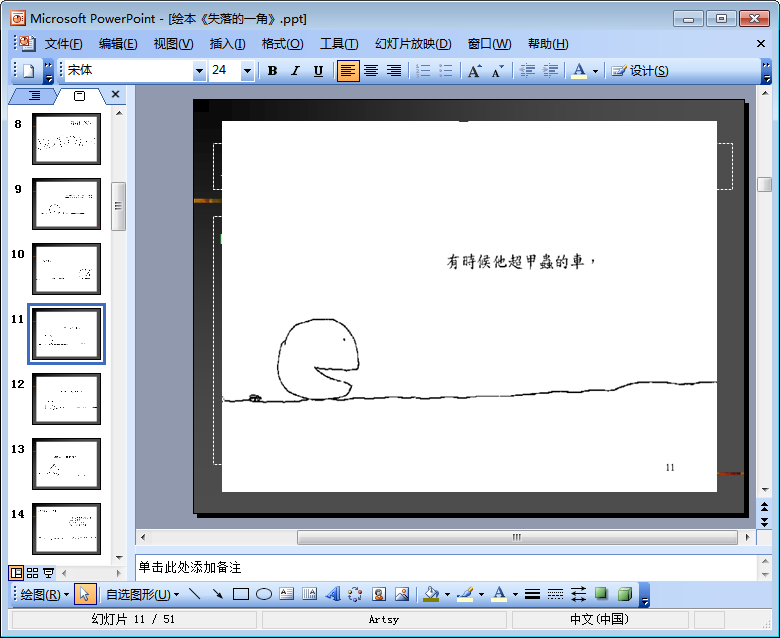Viewport: 780px width, 638px height.
Task: Select slide 8 thumbnail
Action: [66, 139]
